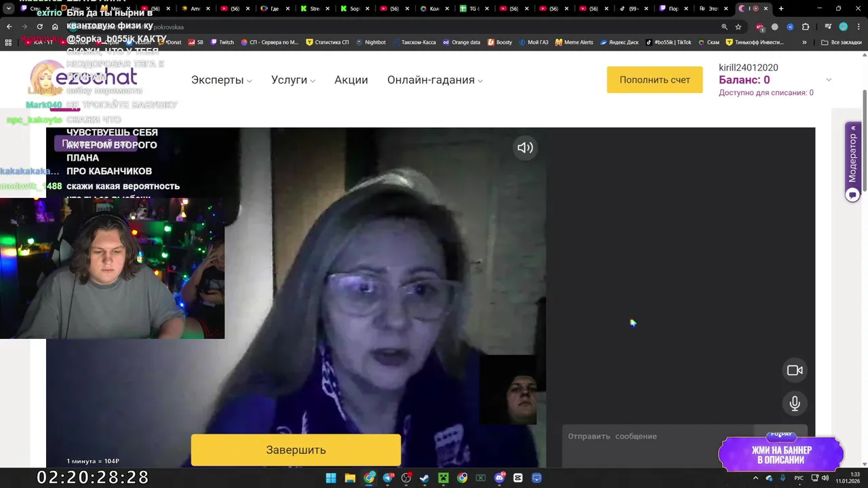Bookmark this page with the star icon
This screenshot has width=868, height=488.
point(738,26)
